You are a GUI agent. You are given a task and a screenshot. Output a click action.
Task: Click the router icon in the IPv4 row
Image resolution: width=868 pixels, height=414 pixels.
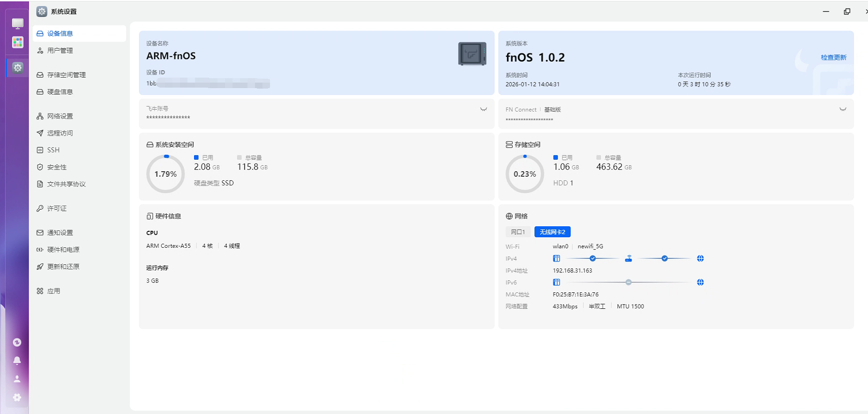click(628, 259)
